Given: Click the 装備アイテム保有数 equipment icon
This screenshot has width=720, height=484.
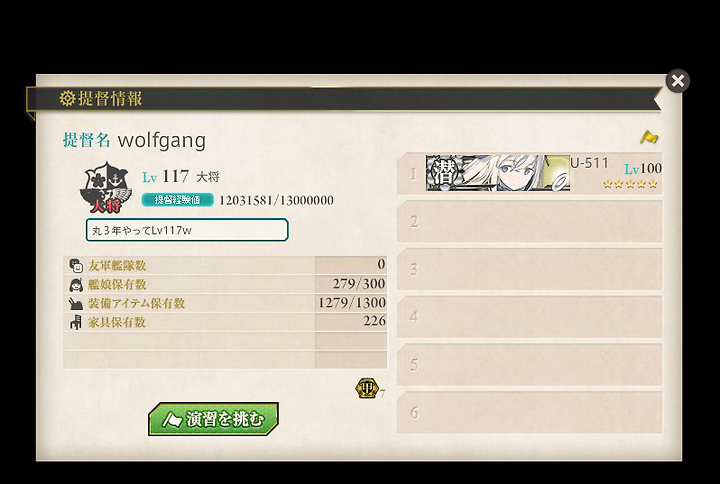Looking at the screenshot, I should [x=76, y=304].
